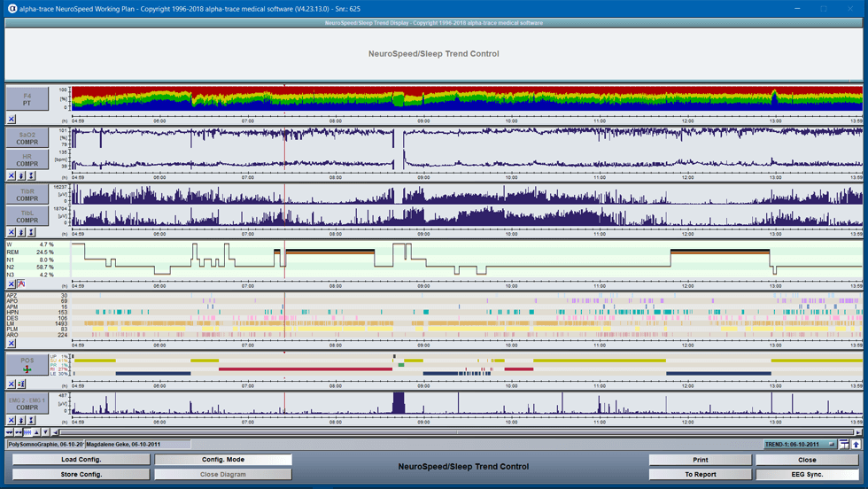Viewport: 868px width, 489px height.
Task: Click alpha-trace app logo in title bar
Action: pyautogui.click(x=12, y=9)
